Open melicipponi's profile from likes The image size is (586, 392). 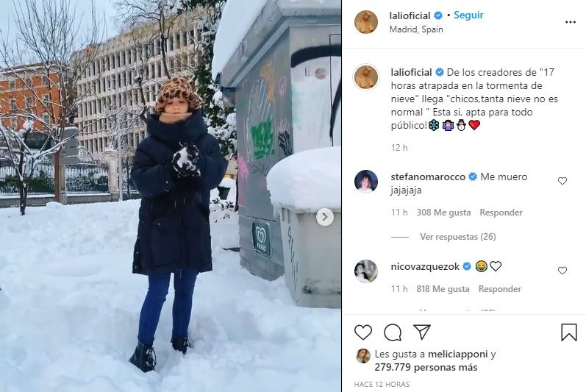click(x=457, y=354)
